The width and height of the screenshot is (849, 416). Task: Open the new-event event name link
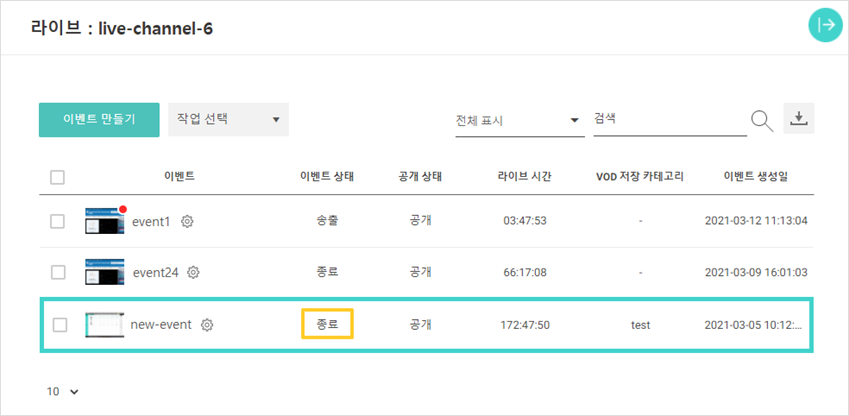pos(161,325)
